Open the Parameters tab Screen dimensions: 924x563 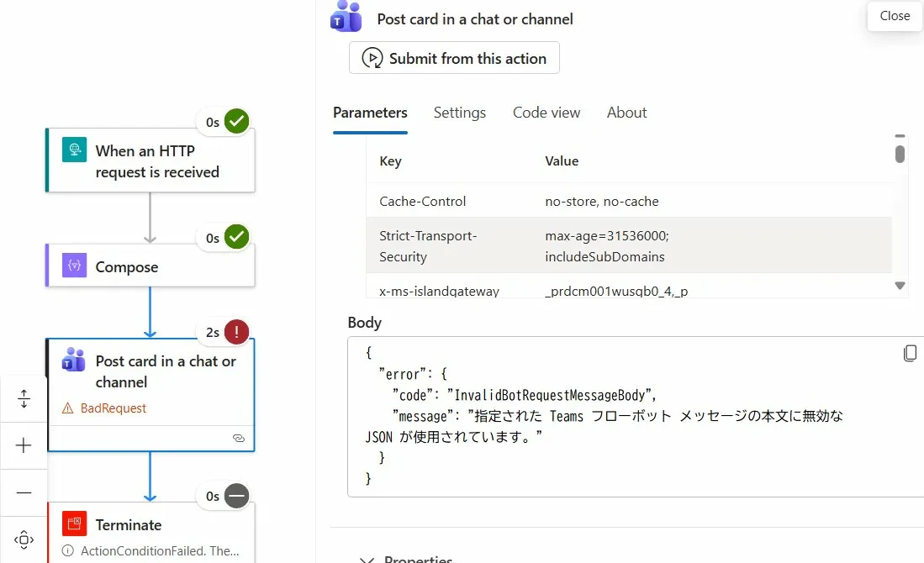(x=370, y=113)
